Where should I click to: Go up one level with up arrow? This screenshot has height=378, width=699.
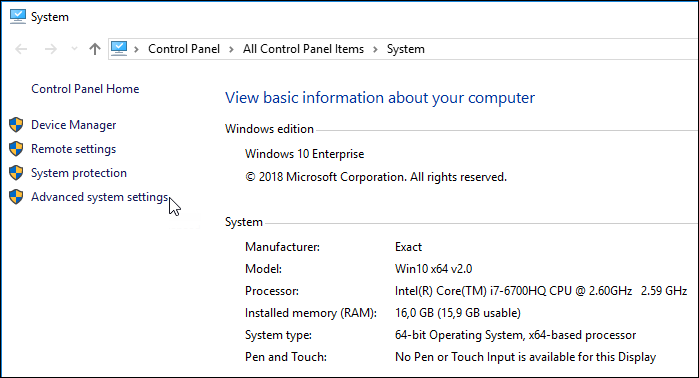[95, 49]
